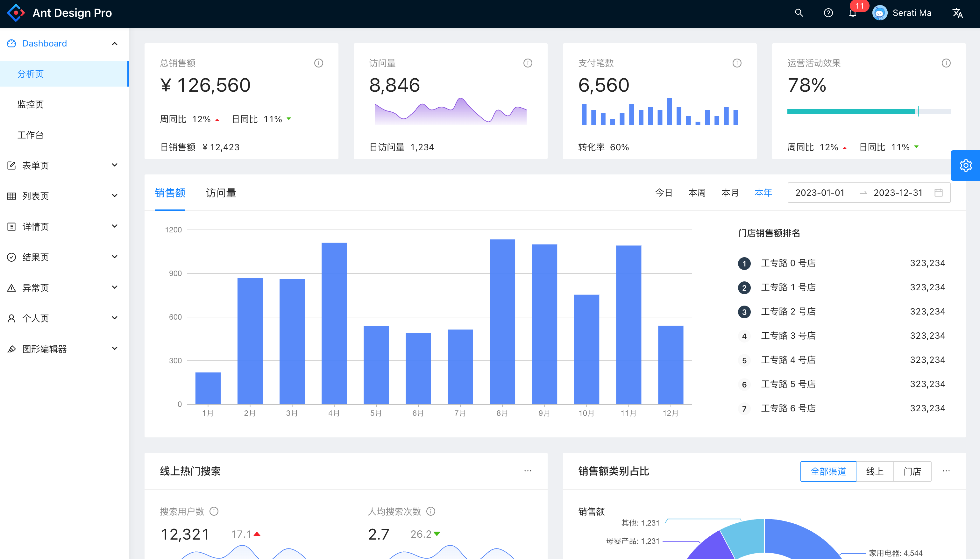The width and height of the screenshot is (980, 559).
Task: Open the floating settings gear panel
Action: (x=965, y=166)
